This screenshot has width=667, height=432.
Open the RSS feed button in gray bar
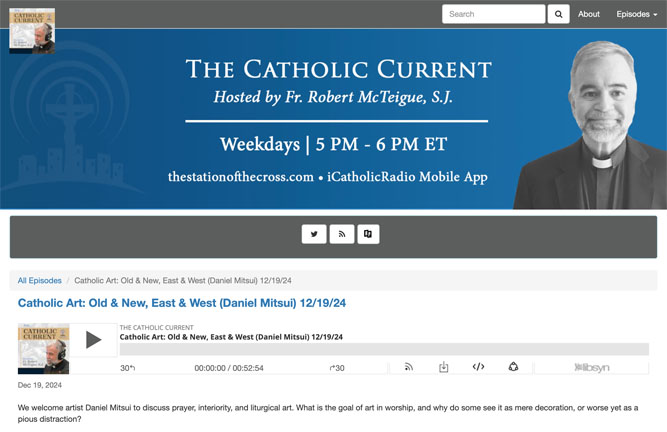(x=342, y=234)
